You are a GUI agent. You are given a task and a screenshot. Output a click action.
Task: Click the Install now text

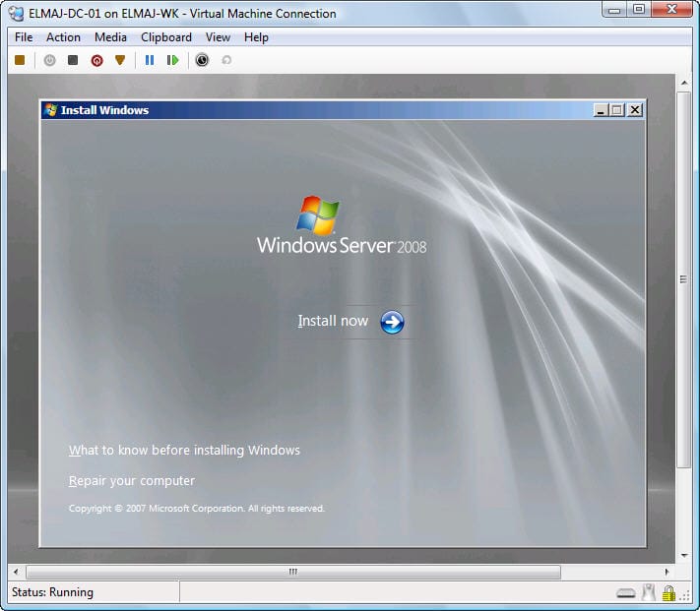(333, 321)
